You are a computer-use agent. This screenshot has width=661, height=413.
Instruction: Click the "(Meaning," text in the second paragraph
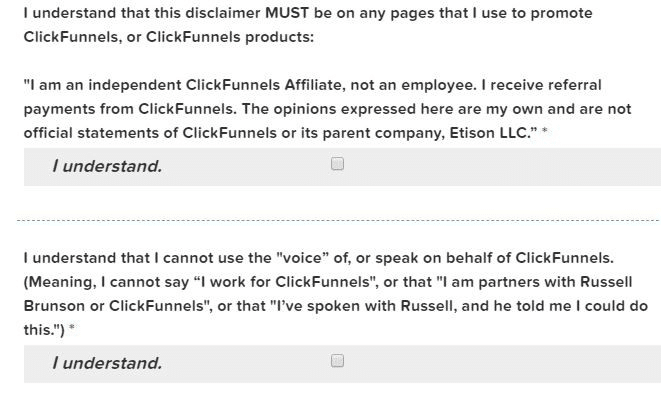(x=60, y=282)
